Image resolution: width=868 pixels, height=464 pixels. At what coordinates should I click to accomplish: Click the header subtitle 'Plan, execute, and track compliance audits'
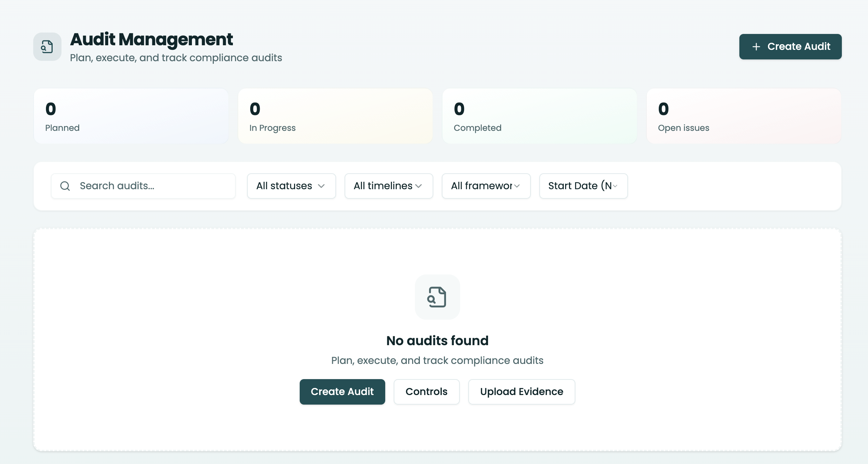(176, 58)
